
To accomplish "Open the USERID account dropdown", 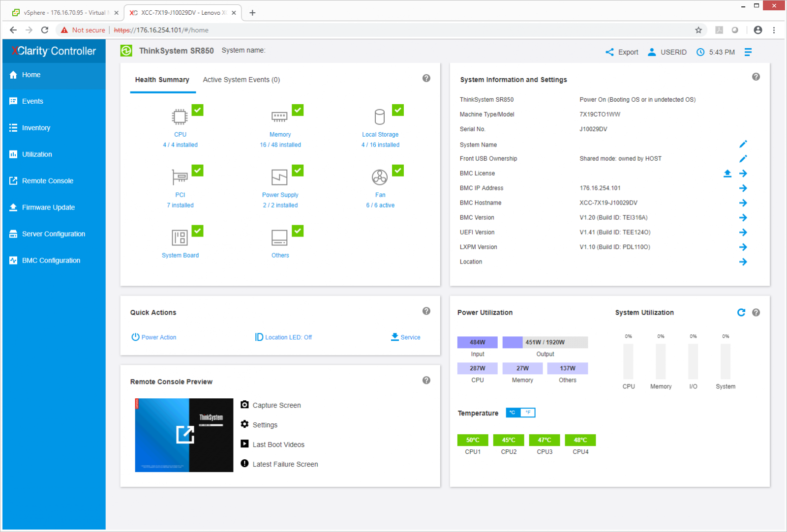I will (x=667, y=52).
